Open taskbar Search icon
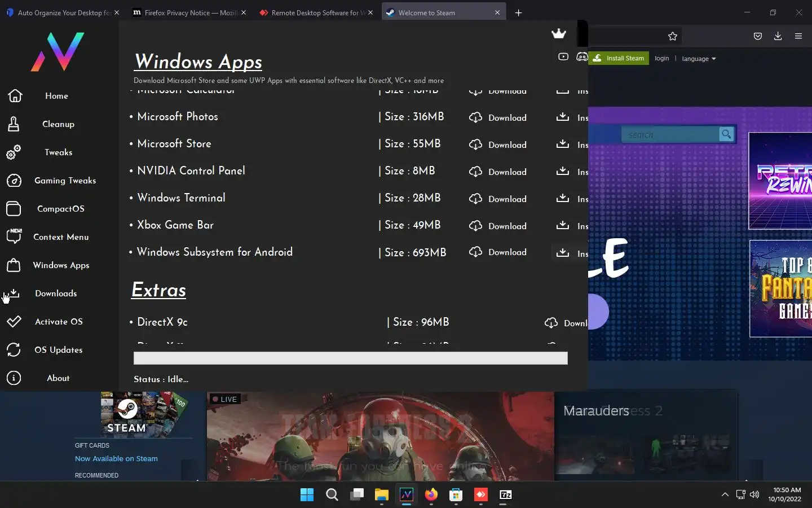Image resolution: width=812 pixels, height=508 pixels. (332, 495)
